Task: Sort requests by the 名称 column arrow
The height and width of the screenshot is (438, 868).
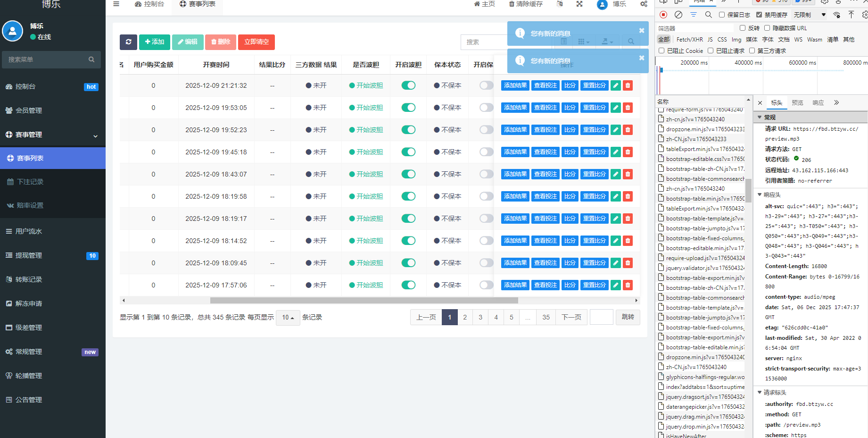Action: [x=748, y=100]
